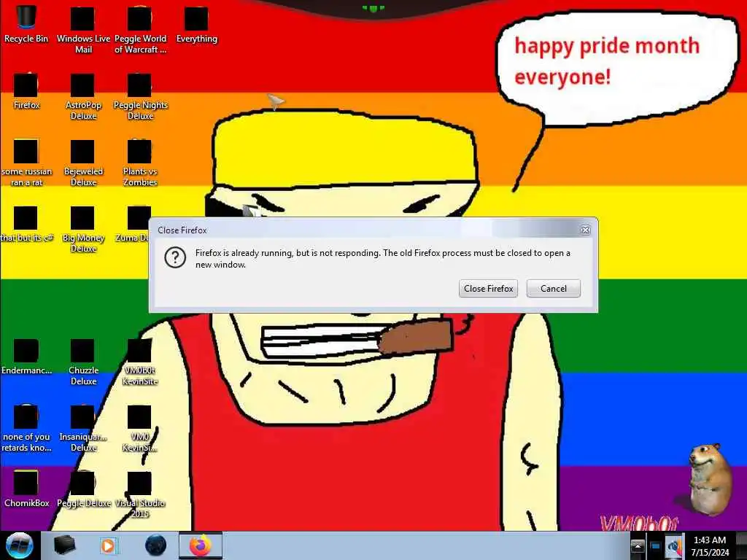Select the Insaniquar... Deluxe desktop icon
This screenshot has height=560, width=747.
[83, 429]
